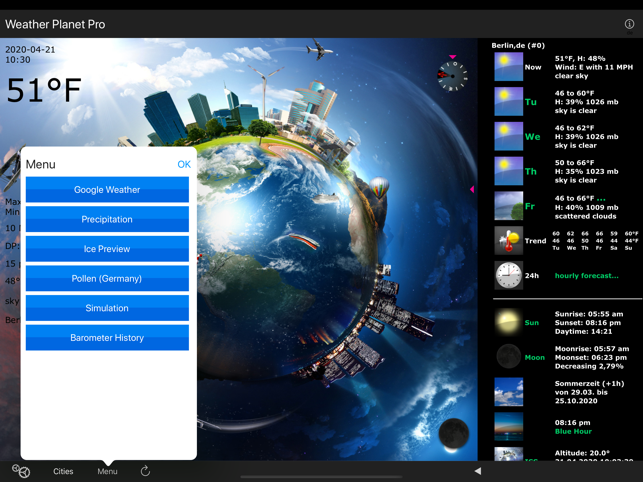This screenshot has width=643, height=482.
Task: Click the Sommerzeit clouds thumbnail
Action: tap(508, 392)
